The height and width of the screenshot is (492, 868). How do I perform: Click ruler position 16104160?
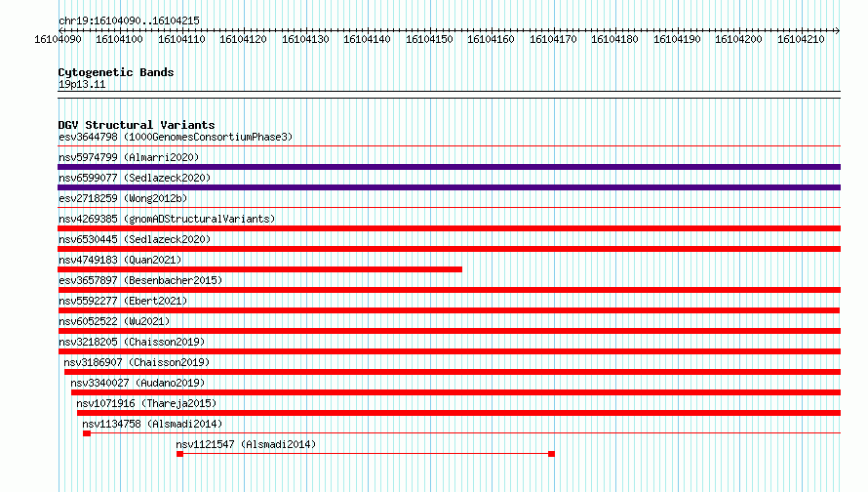pos(491,39)
